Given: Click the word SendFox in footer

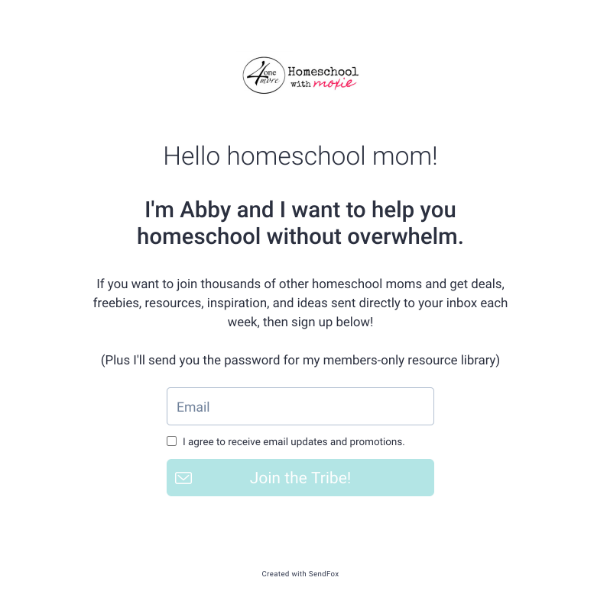Looking at the screenshot, I should [x=324, y=574].
